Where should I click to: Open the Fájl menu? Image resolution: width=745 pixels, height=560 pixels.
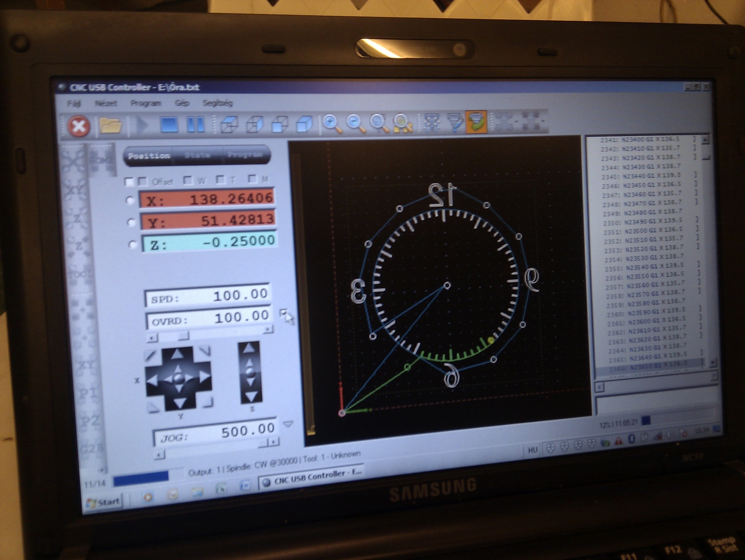point(74,104)
